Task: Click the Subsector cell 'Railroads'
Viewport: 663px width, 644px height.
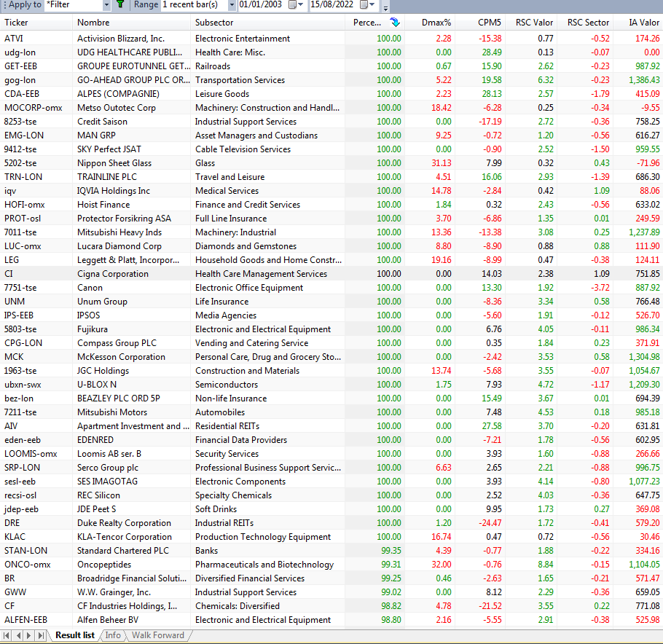Action: [213, 66]
